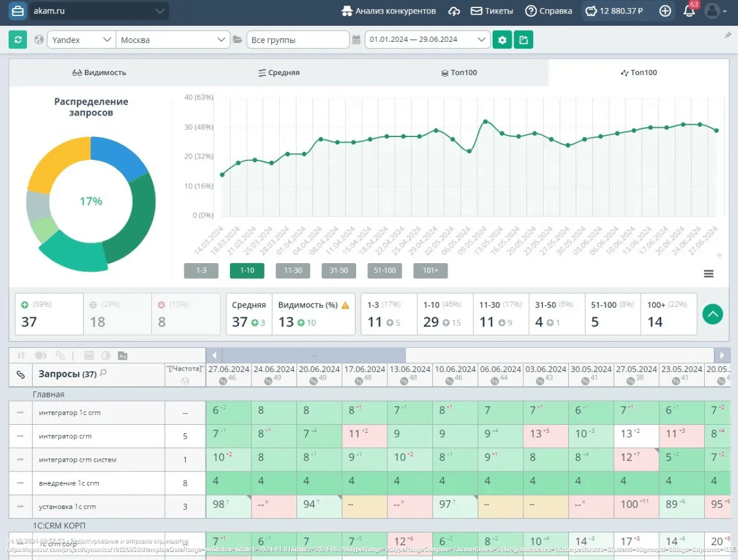Open settings with the green gear icon
Screen dimensions: 738x560
[x=502, y=40]
